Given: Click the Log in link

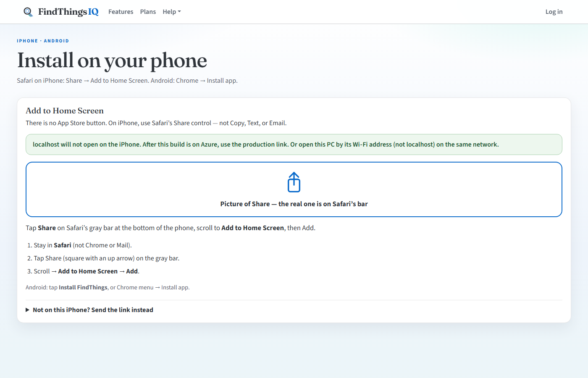Looking at the screenshot, I should [x=554, y=12].
